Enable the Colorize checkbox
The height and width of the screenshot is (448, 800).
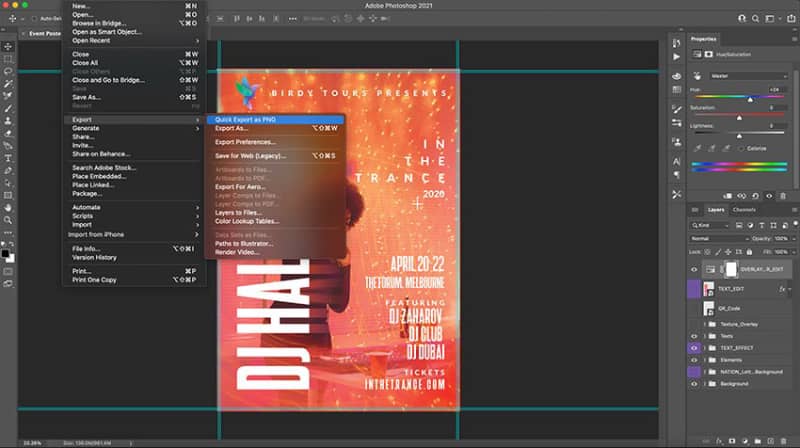[x=741, y=148]
